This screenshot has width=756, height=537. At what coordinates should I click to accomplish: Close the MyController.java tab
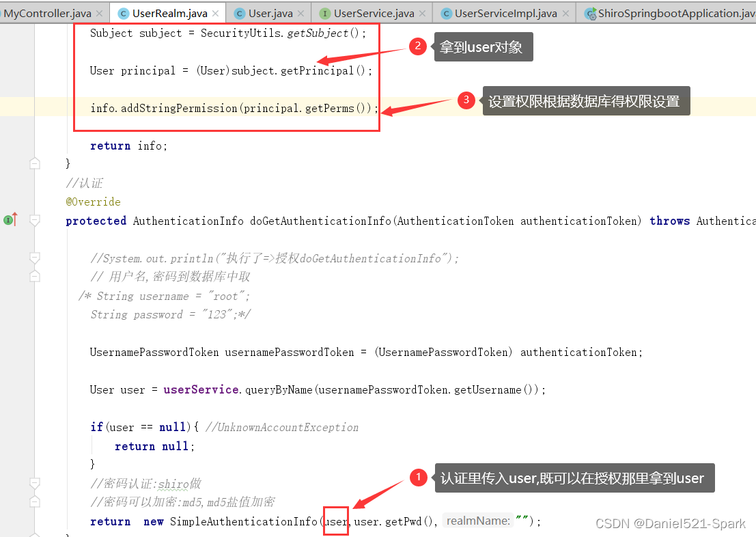point(99,14)
